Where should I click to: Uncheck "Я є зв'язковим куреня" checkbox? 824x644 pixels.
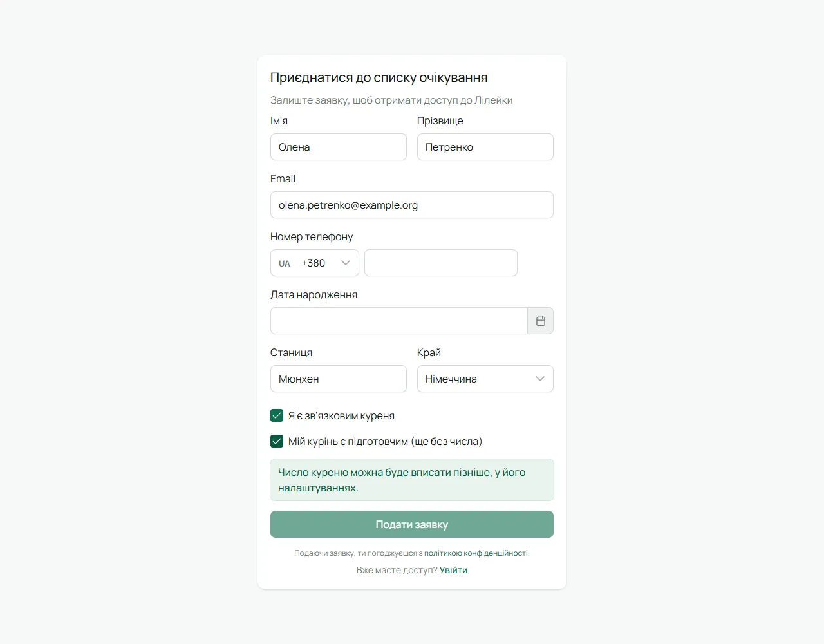point(277,415)
